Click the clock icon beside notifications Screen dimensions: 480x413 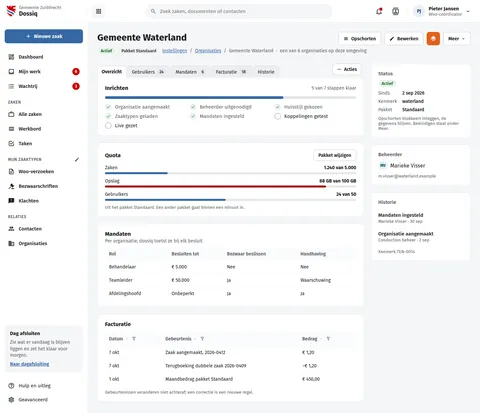point(396,11)
